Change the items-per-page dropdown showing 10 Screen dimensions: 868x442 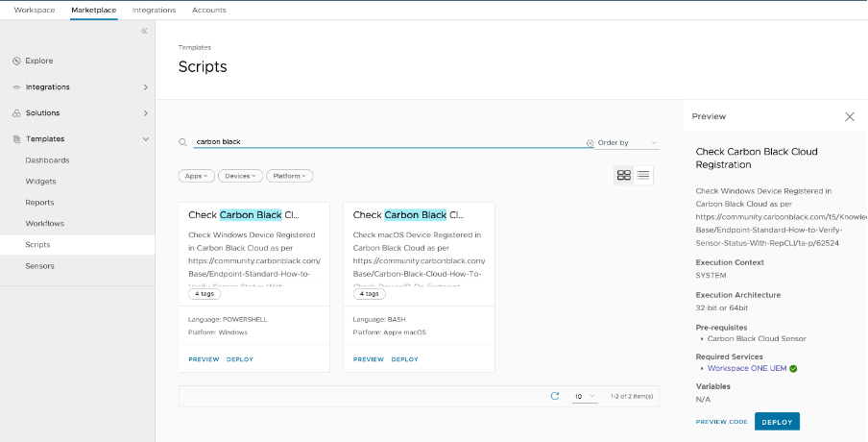point(585,396)
